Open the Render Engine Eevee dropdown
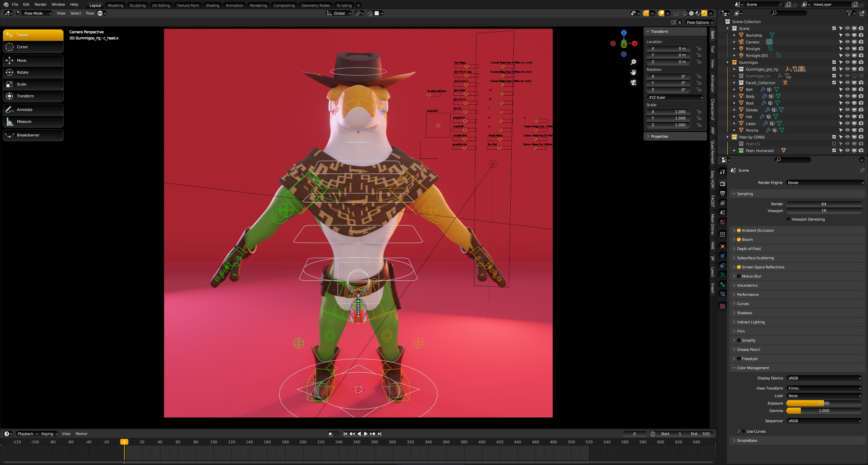The image size is (868, 465). point(825,183)
